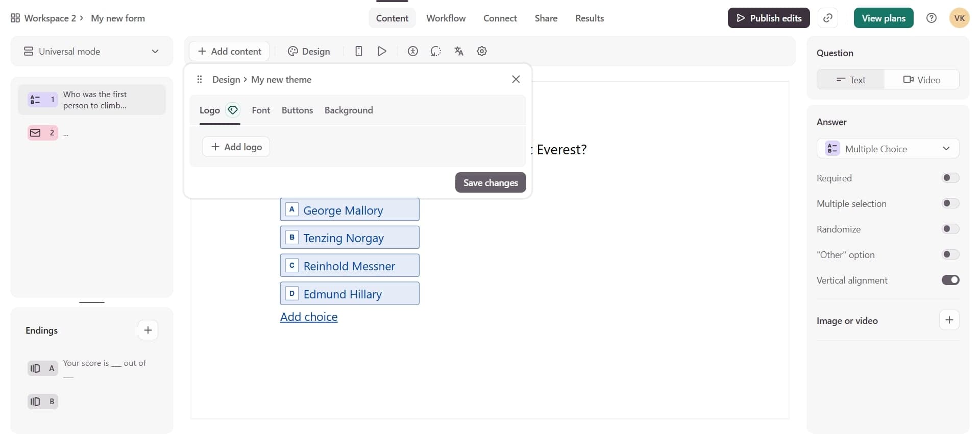Open form settings gear icon
The width and height of the screenshot is (980, 444).
coord(482,51)
